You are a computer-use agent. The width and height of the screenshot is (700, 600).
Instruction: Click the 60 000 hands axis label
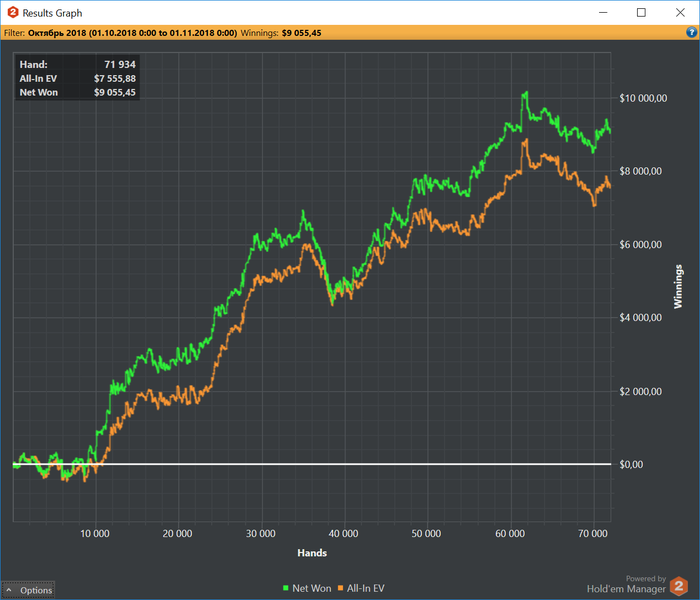[x=510, y=533]
